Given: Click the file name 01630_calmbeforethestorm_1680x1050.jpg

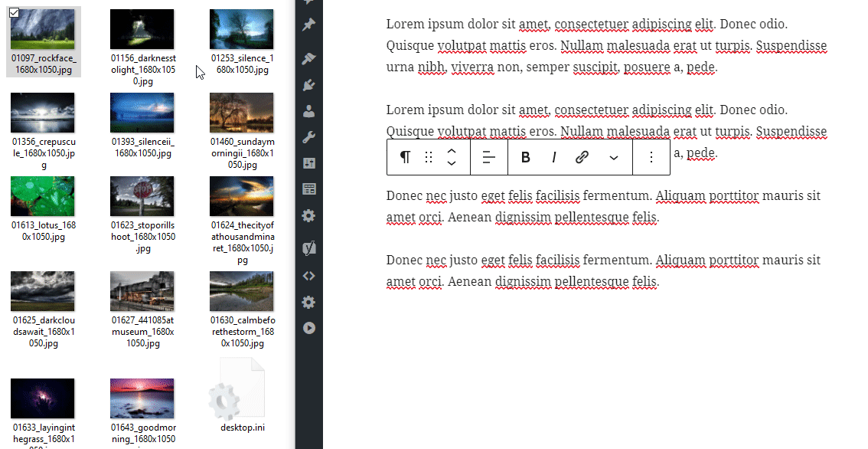Looking at the screenshot, I should [243, 332].
